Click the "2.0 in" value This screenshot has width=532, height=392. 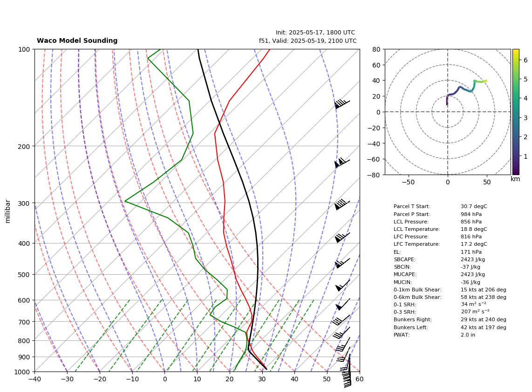pyautogui.click(x=468, y=335)
